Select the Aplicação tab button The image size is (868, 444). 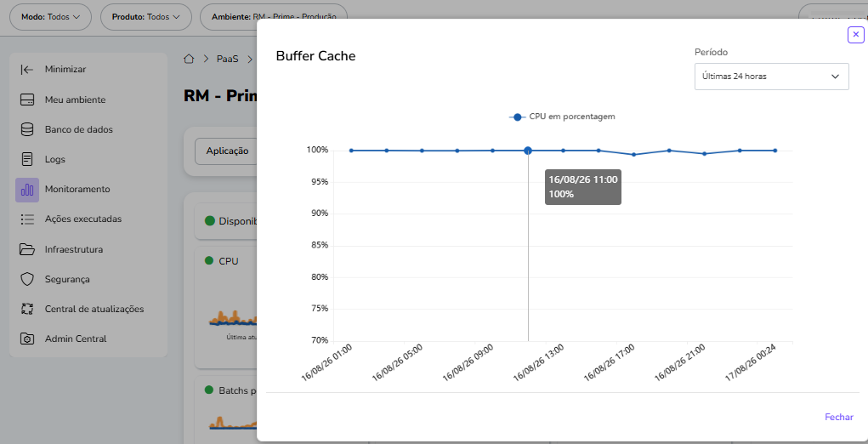227,151
